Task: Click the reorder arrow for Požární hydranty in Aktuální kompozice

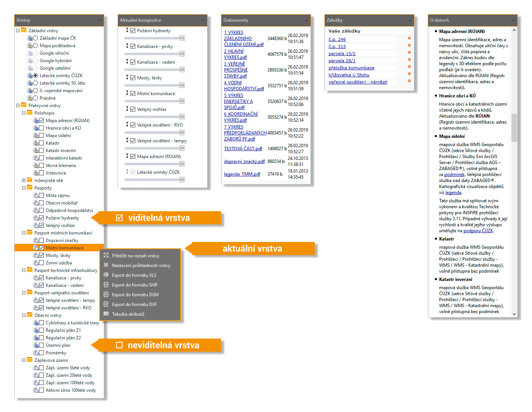Action: [127, 30]
